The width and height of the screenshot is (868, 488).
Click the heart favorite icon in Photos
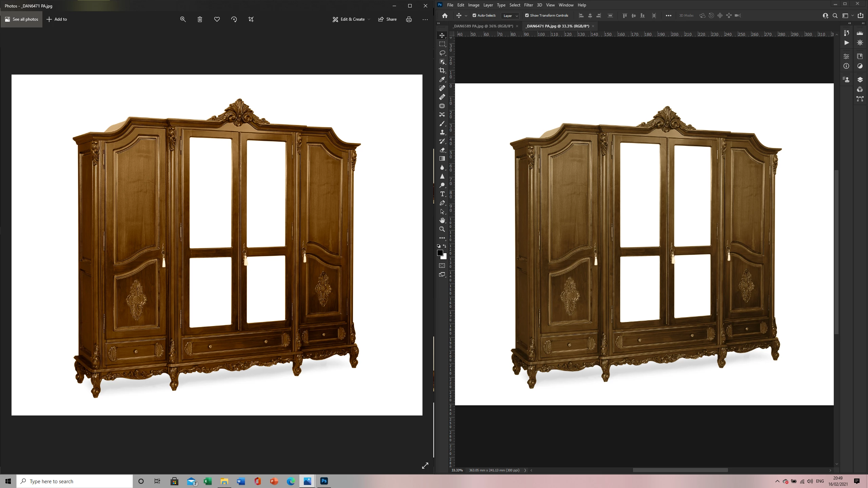click(217, 19)
